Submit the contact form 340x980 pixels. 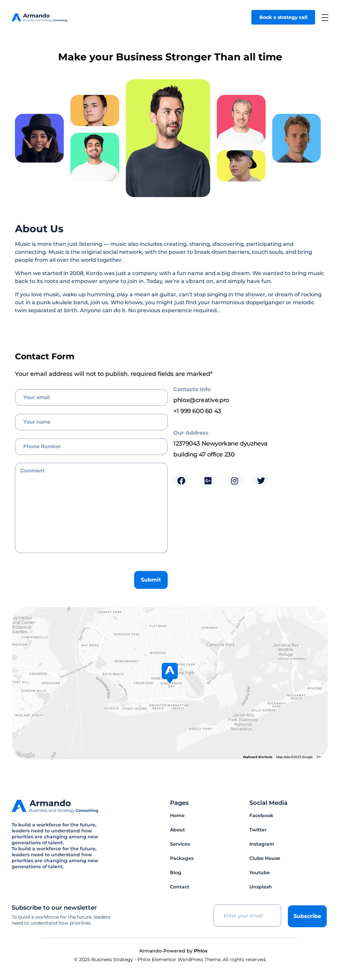(150, 579)
